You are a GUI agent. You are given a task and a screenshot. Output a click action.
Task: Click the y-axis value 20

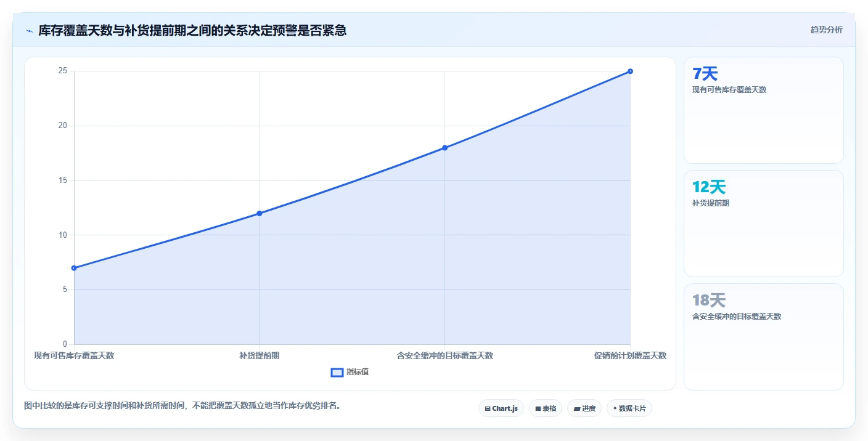[x=62, y=126]
